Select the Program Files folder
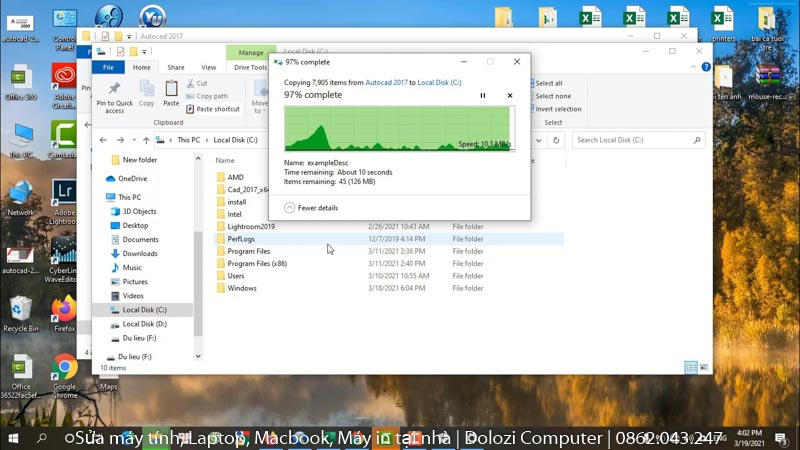Image resolution: width=800 pixels, height=450 pixels. [248, 251]
